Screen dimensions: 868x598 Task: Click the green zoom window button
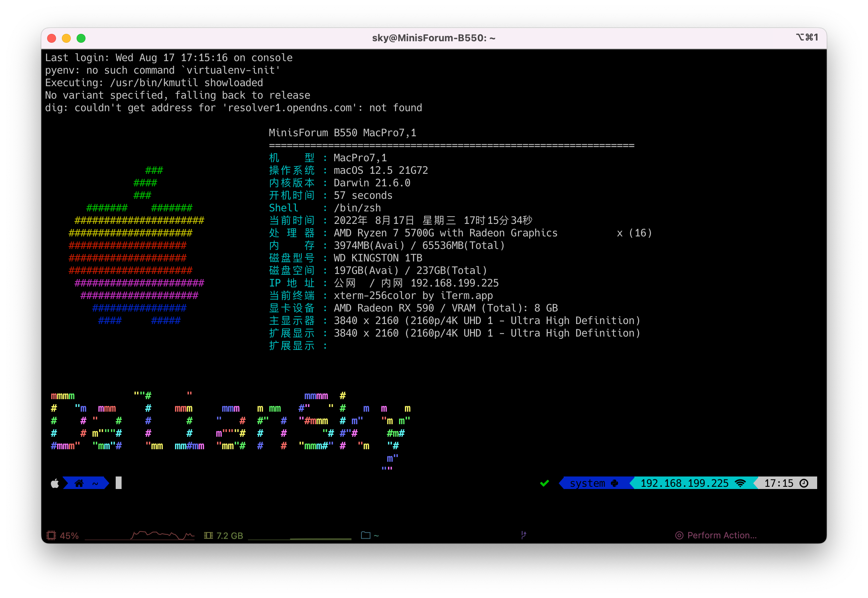(81, 38)
